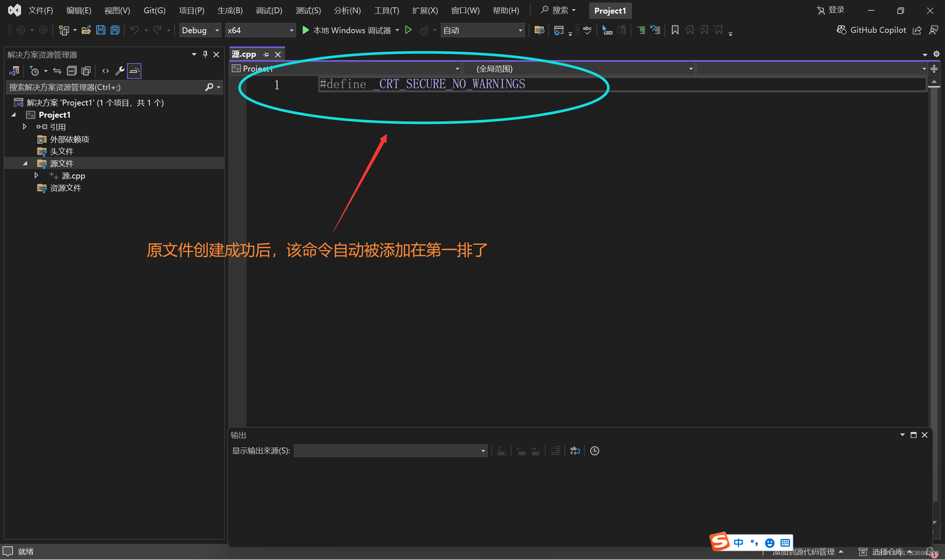Start the local Windows debugger
This screenshot has height=560, width=945.
pos(347,30)
